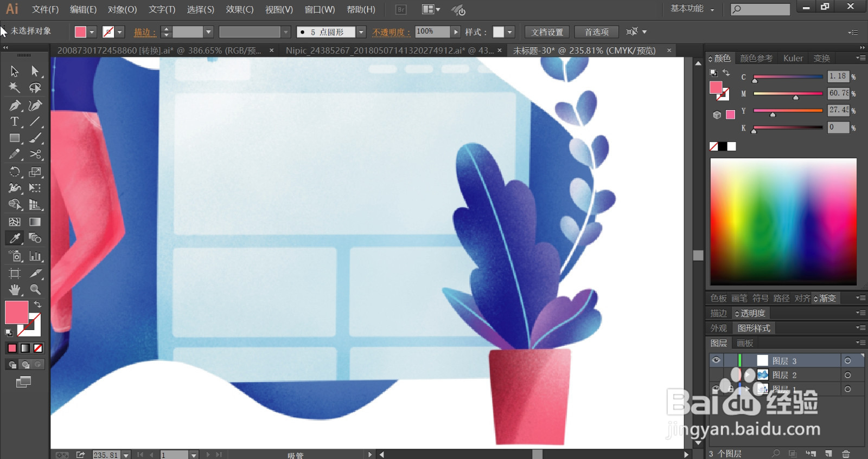868x459 pixels.
Task: Click the large fill color swatch in toolbox
Action: (x=16, y=313)
